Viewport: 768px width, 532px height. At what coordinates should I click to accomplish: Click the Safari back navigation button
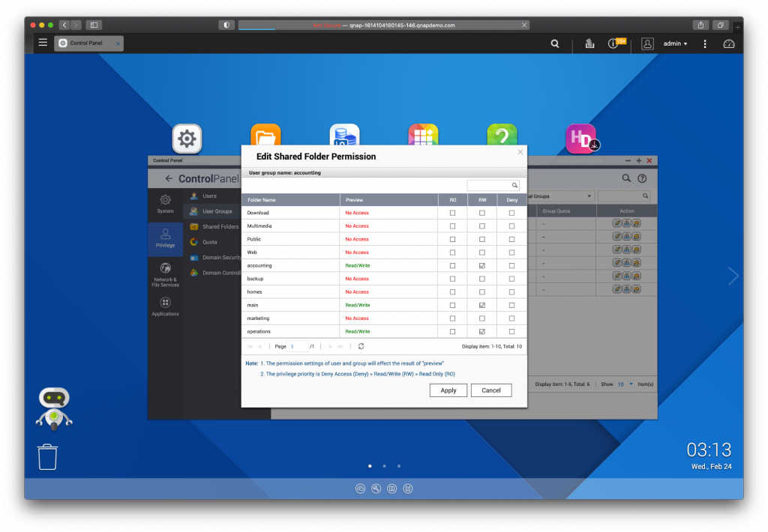click(64, 25)
